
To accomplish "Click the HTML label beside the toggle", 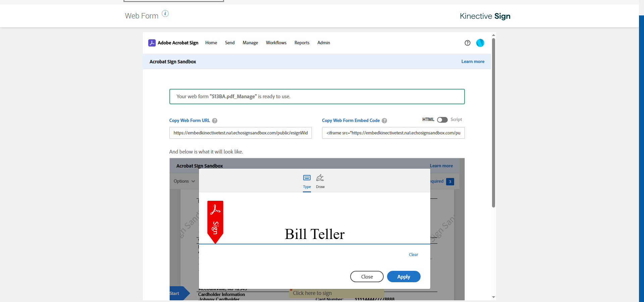I will 428,120.
